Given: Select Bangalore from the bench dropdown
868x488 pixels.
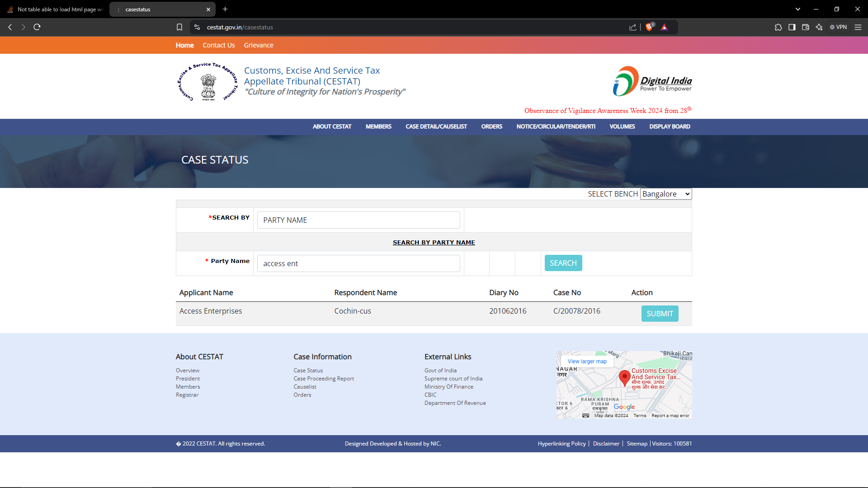Looking at the screenshot, I should [665, 194].
